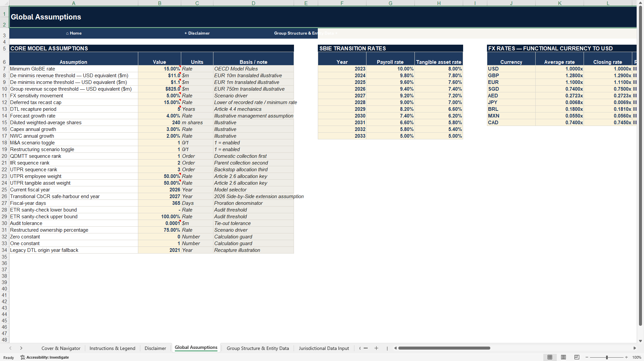
Task: Select column A header
Action: [x=73, y=3]
